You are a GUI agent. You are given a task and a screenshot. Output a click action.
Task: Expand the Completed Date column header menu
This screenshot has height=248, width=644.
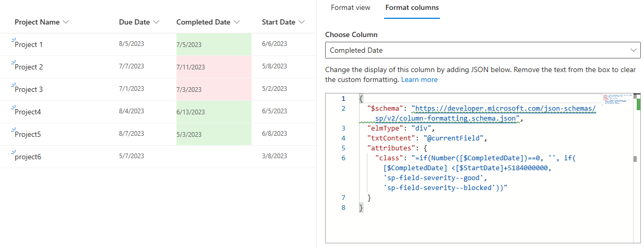pos(237,22)
